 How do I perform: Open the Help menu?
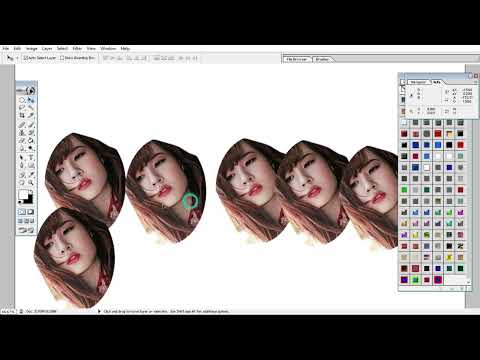tap(125, 48)
